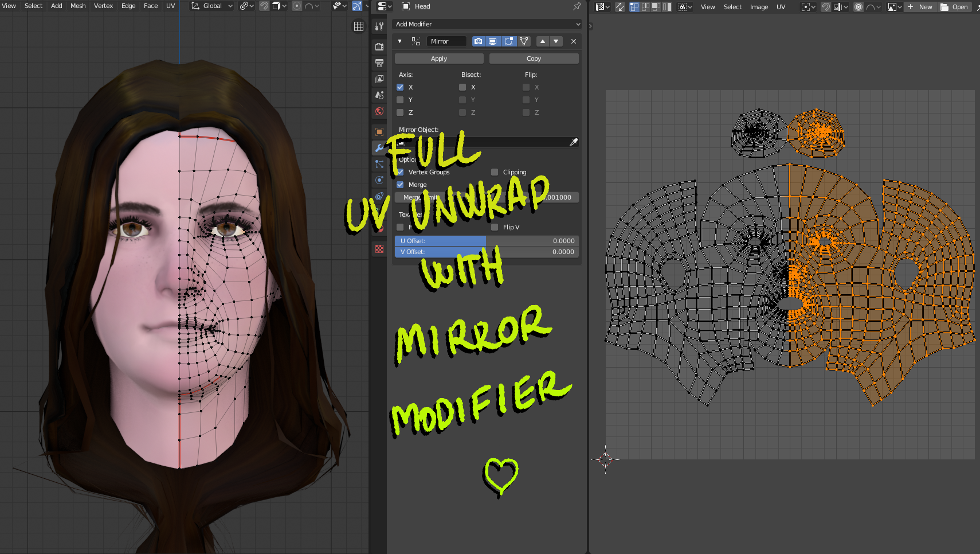Open the UV editor type dropdown
The height and width of the screenshot is (554, 980).
(x=602, y=7)
